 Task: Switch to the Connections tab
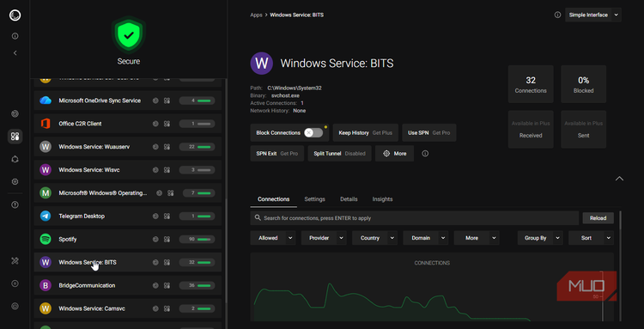pos(274,199)
